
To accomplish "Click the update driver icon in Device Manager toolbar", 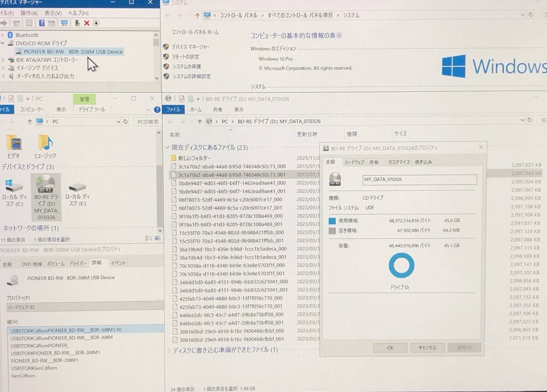I will [x=77, y=23].
